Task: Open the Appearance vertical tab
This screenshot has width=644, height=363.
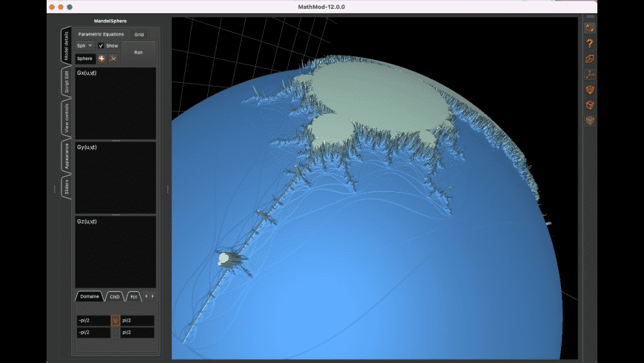Action: click(x=66, y=156)
